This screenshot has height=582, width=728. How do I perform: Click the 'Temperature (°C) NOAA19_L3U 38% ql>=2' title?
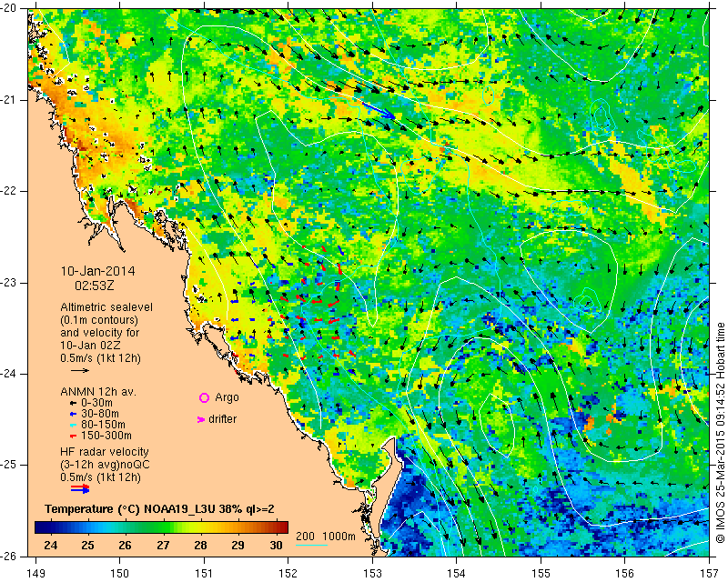tap(160, 509)
